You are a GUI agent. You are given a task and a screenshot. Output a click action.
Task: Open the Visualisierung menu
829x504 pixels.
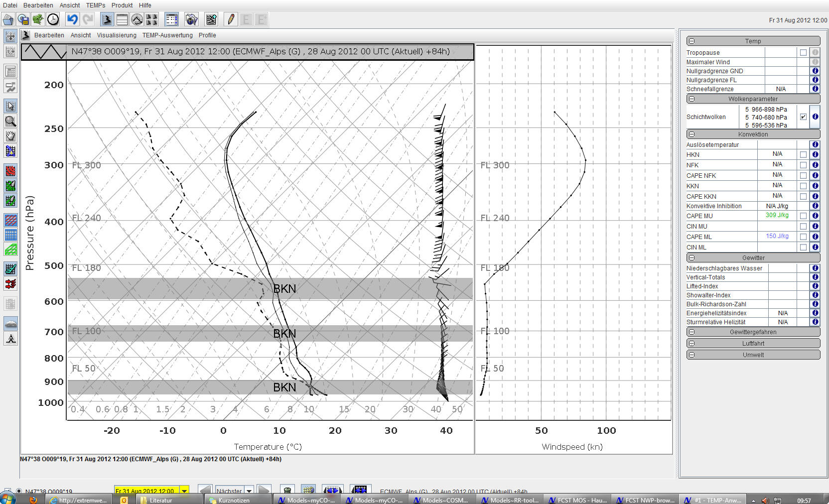click(117, 35)
